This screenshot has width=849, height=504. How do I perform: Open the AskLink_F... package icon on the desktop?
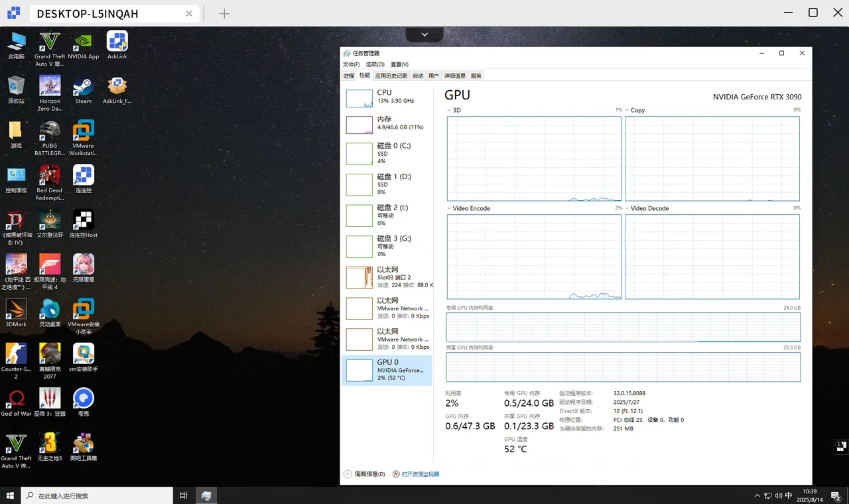pos(117,90)
